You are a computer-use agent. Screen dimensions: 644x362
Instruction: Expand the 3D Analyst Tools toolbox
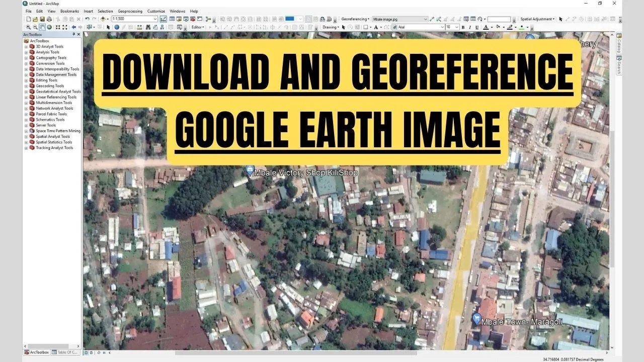coord(26,47)
